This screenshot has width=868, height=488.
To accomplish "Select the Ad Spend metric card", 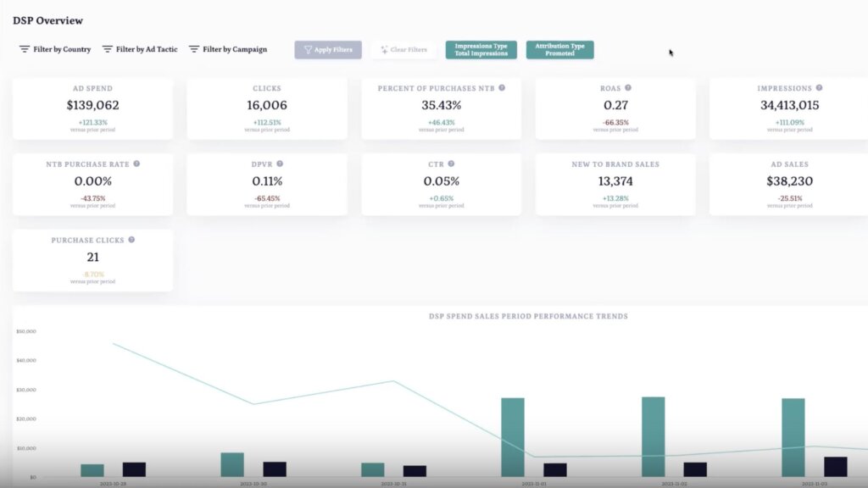I will coord(92,108).
